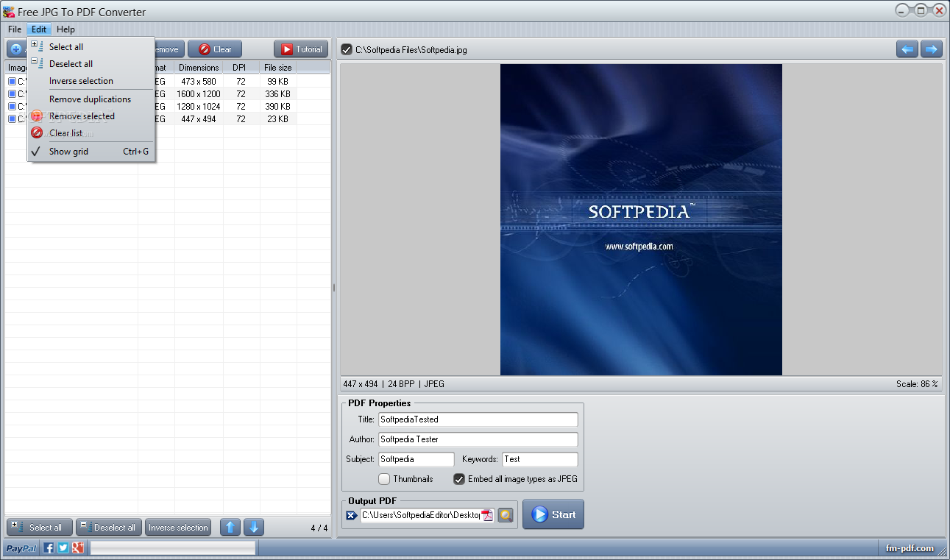Click the progress bar in status bar
Image resolution: width=950 pixels, height=560 pixels.
click(173, 547)
